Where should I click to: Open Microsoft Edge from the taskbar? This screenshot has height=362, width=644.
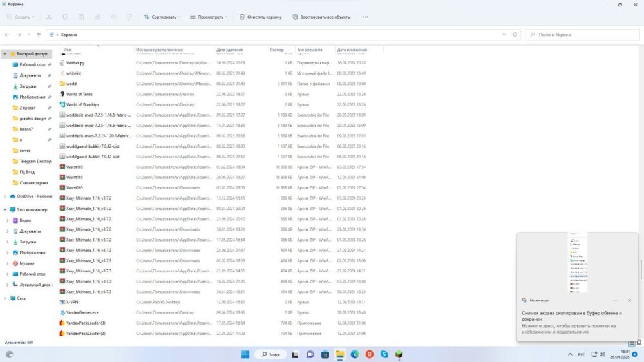pos(354,354)
